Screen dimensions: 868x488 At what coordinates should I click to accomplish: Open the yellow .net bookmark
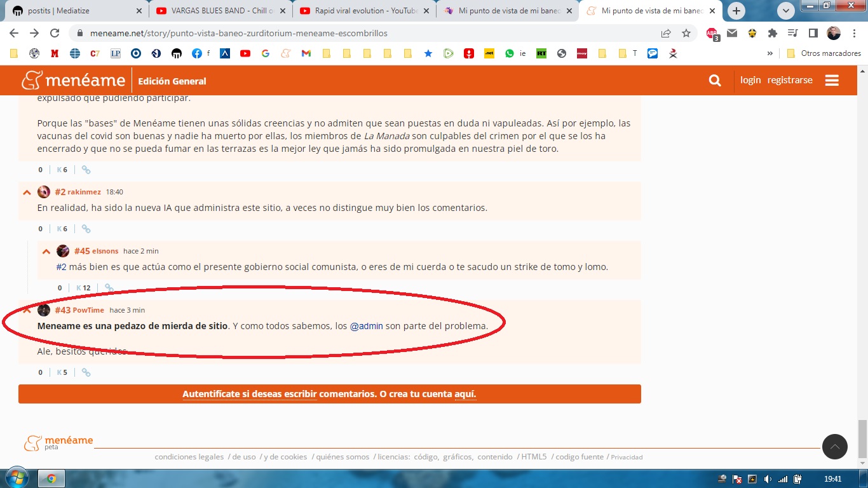coord(489,53)
